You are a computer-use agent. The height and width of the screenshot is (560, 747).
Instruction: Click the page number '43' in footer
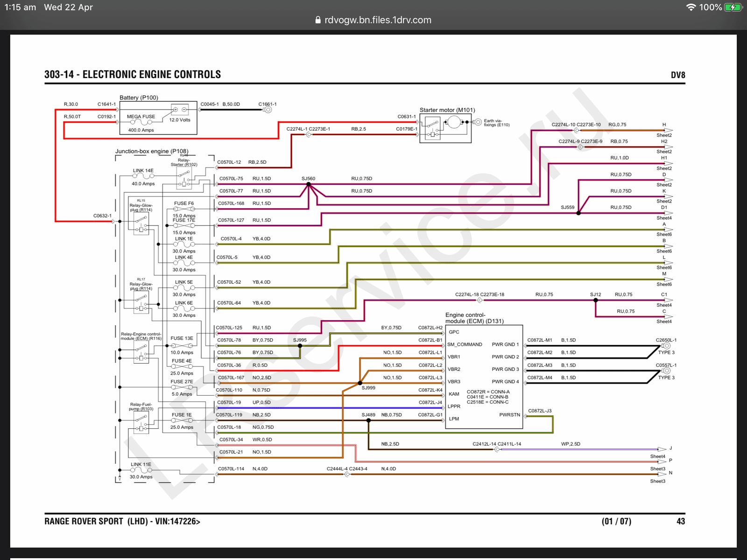pyautogui.click(x=681, y=521)
